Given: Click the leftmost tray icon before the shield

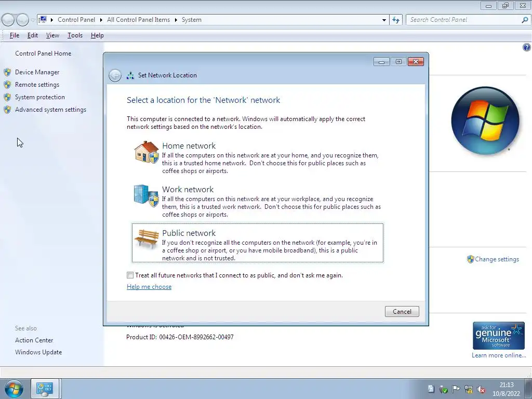Looking at the screenshot, I should 431,389.
